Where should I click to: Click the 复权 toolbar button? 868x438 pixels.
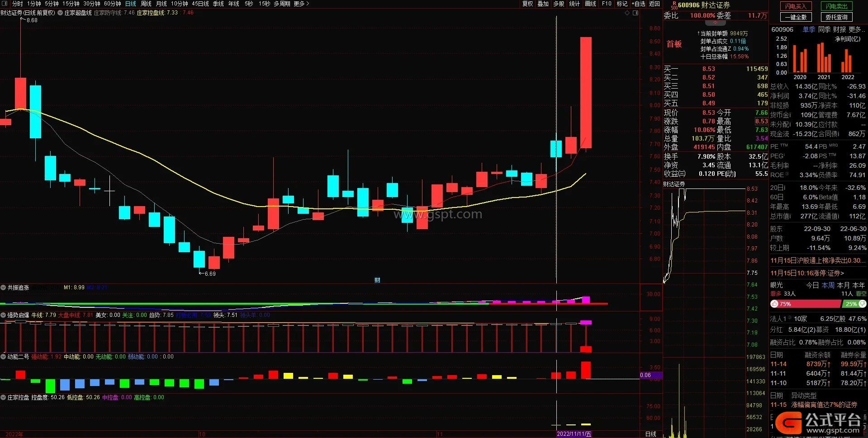[527, 4]
